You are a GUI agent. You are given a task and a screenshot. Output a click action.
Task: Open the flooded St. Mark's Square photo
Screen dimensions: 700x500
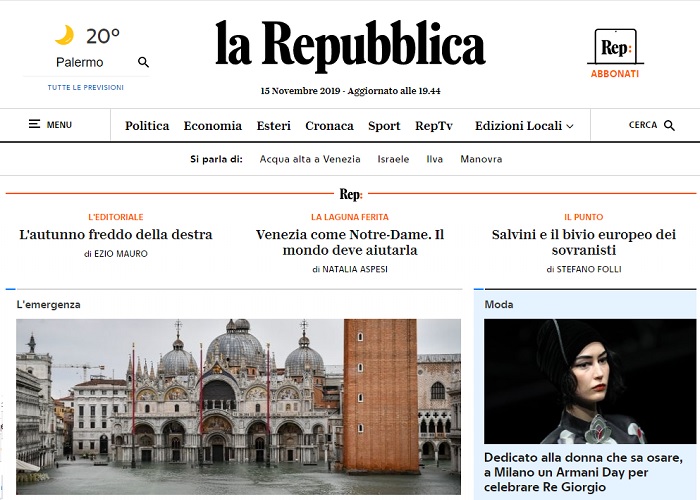(x=238, y=406)
